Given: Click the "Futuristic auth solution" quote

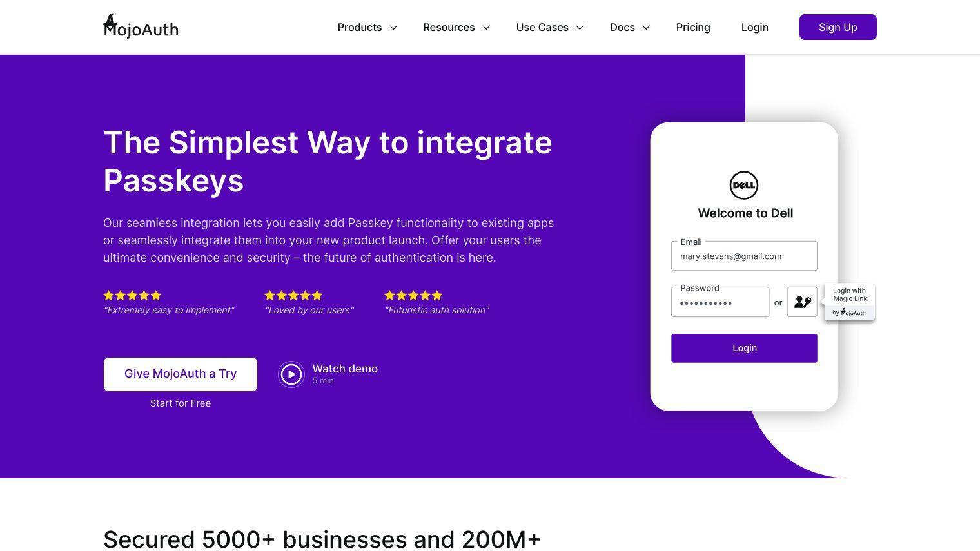Looking at the screenshot, I should (437, 310).
